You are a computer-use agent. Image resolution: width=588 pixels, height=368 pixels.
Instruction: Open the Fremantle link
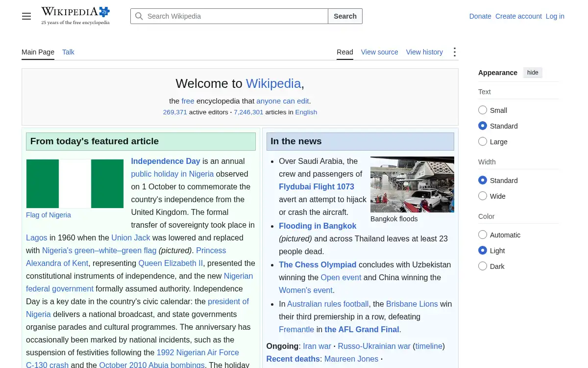(296, 329)
